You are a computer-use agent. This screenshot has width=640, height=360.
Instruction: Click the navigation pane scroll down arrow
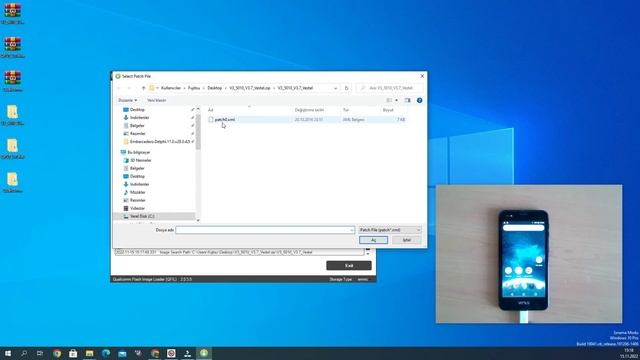pos(198,220)
